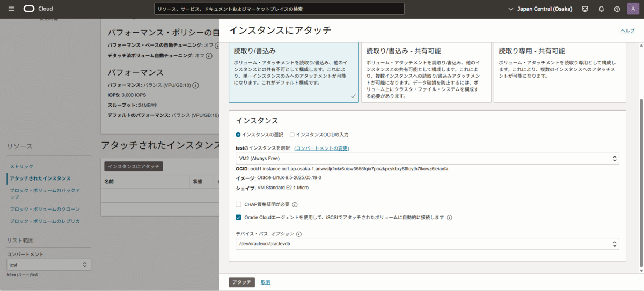Go to ブロック・ボリュームのクローン resource
The height and width of the screenshot is (291, 644).
[45, 209]
